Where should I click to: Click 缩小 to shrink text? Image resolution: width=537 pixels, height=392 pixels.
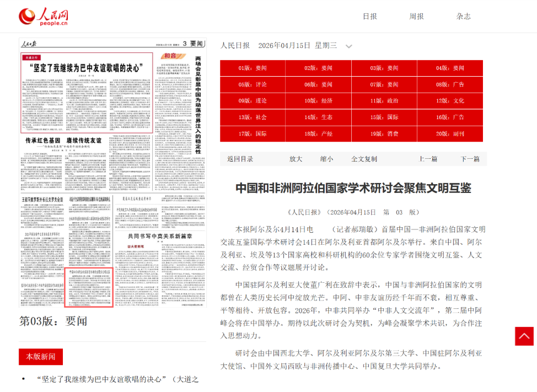[x=326, y=159]
